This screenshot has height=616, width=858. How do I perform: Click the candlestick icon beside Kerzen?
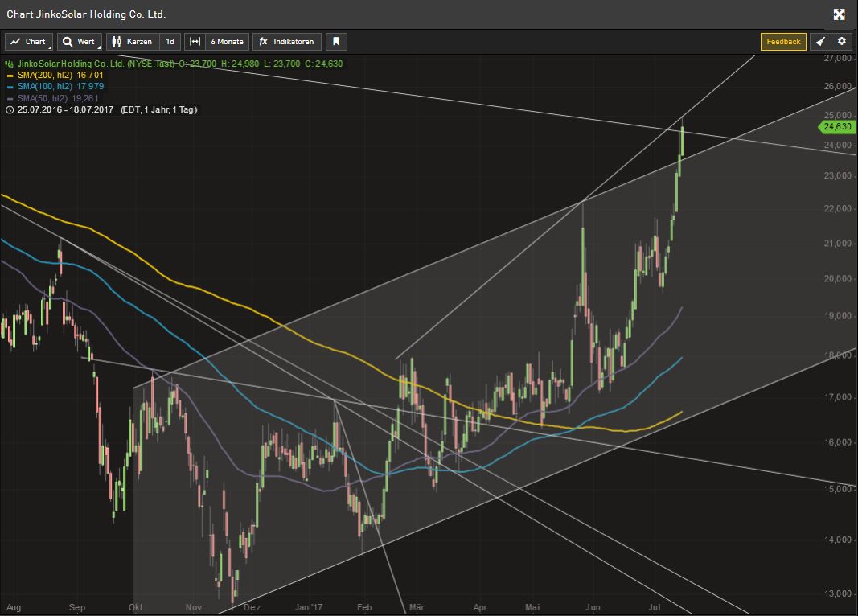pos(117,42)
